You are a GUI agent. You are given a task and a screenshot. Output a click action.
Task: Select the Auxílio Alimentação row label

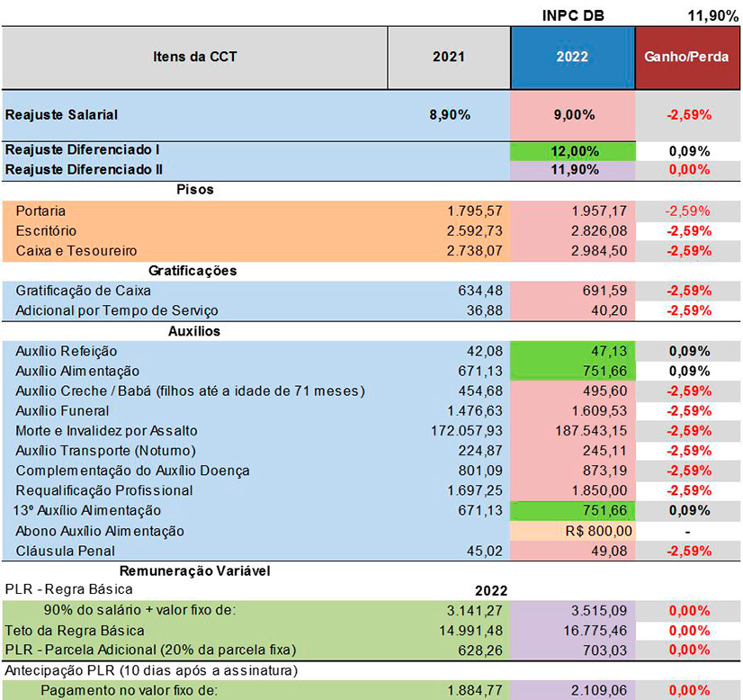coord(77,371)
